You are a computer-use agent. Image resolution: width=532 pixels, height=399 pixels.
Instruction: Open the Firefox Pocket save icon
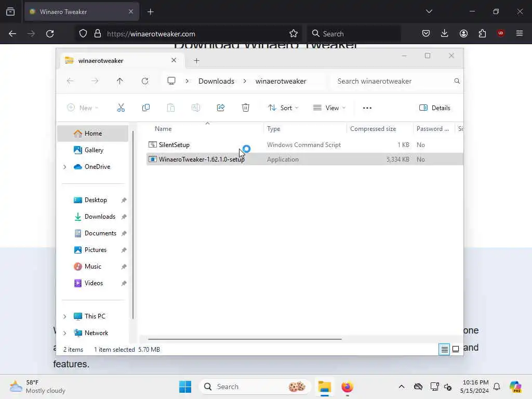[x=426, y=33]
